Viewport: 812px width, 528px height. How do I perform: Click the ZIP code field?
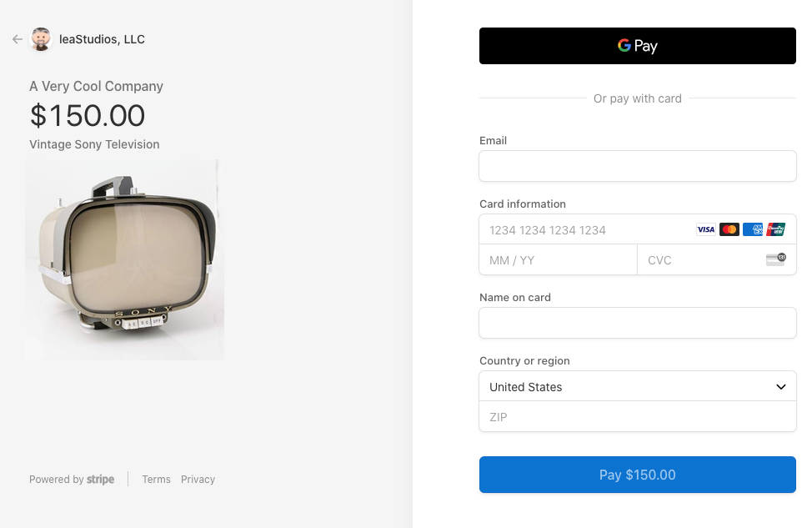point(637,417)
